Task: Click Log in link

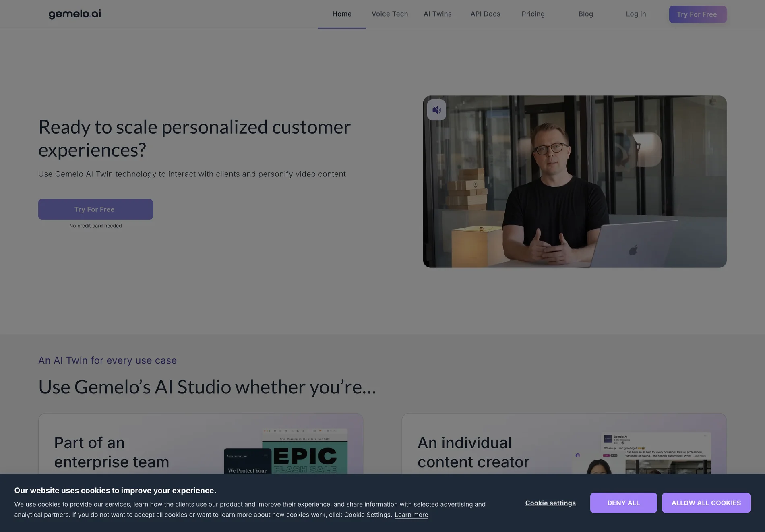Action: (x=636, y=14)
